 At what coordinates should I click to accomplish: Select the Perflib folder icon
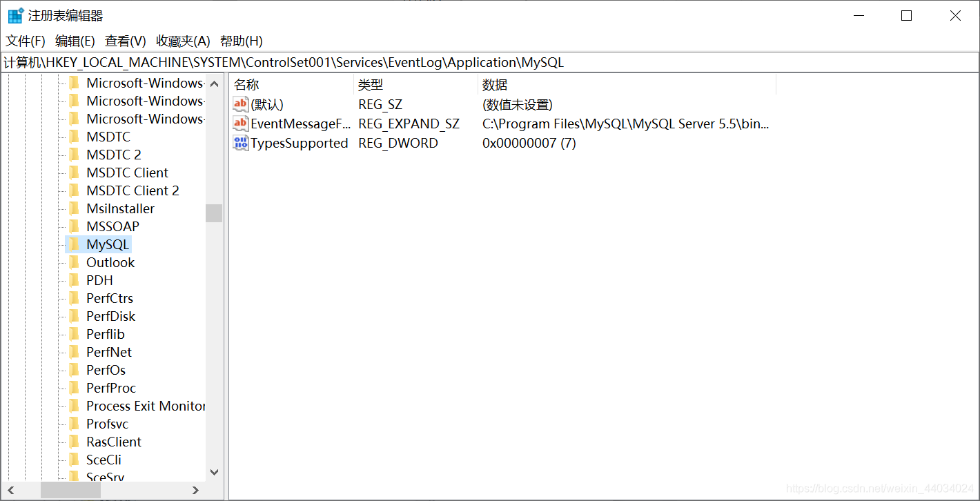(x=74, y=334)
